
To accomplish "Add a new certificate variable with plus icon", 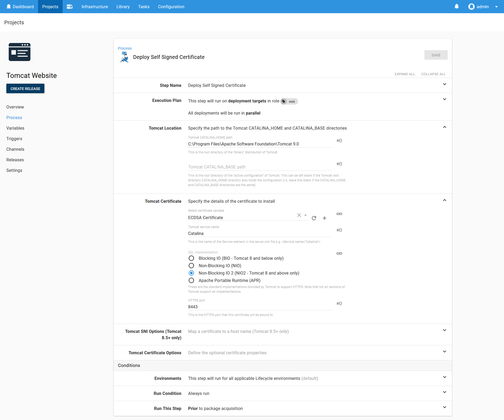I will [x=325, y=218].
